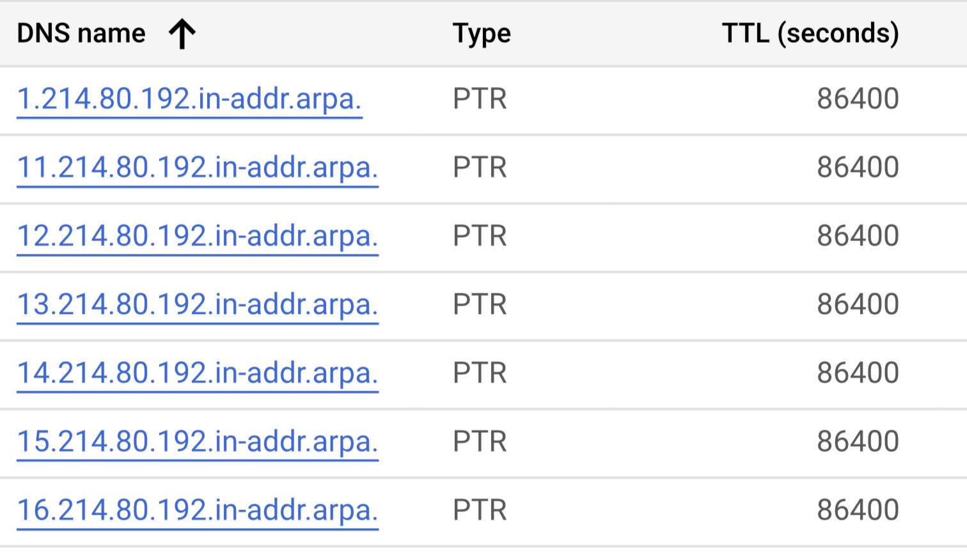Image resolution: width=967 pixels, height=560 pixels.
Task: Open 16.214.80.192.in-addr.arpa. record
Action: (198, 510)
